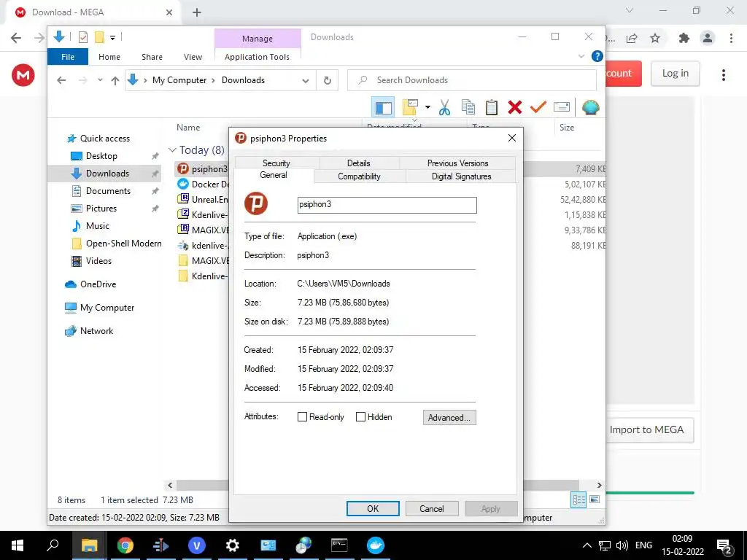Click the Name column header
This screenshot has width=747, height=560.
click(188, 128)
